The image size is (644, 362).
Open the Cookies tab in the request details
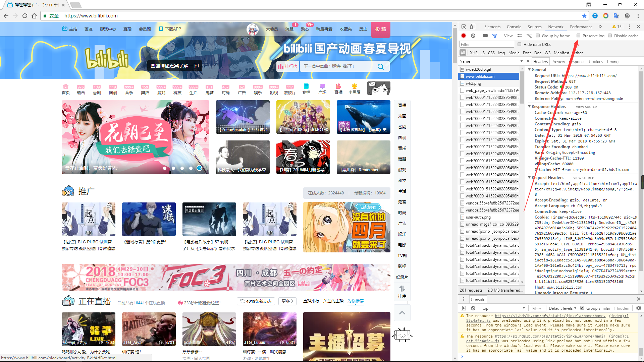(x=596, y=62)
